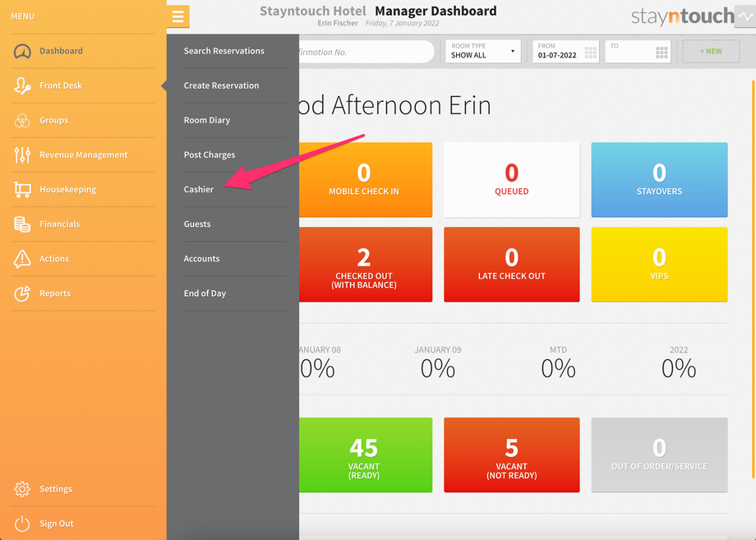The image size is (756, 540).
Task: Toggle the hamburger menu button
Action: coord(178,17)
